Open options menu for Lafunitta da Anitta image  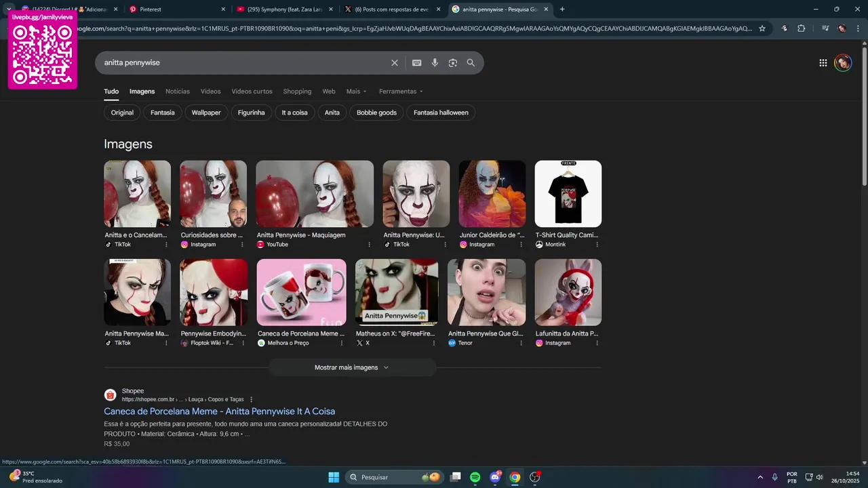pos(597,343)
